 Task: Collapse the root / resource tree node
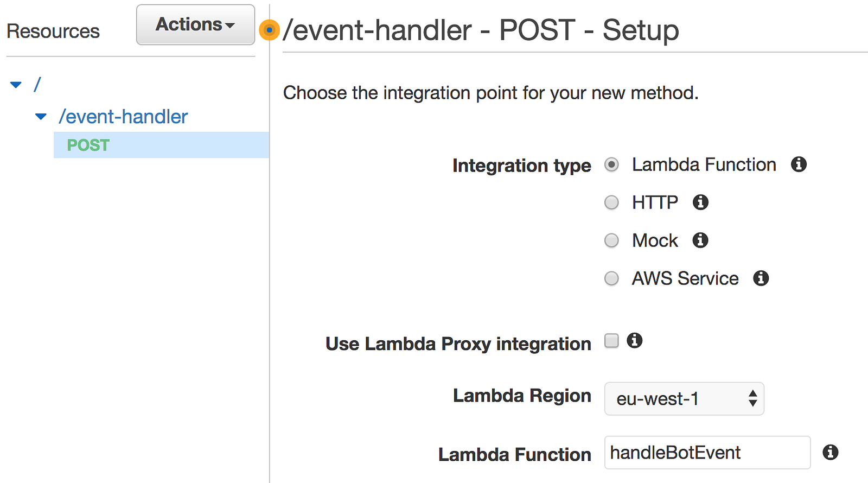16,85
